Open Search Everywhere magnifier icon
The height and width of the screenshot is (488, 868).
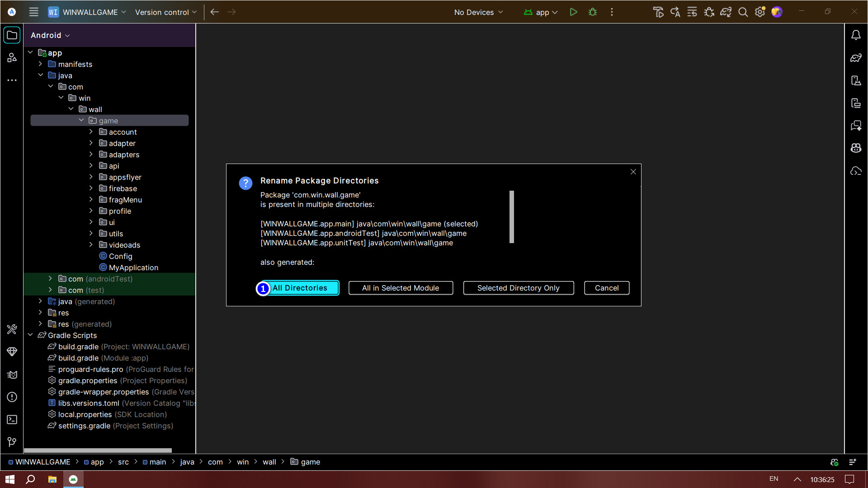coord(743,12)
